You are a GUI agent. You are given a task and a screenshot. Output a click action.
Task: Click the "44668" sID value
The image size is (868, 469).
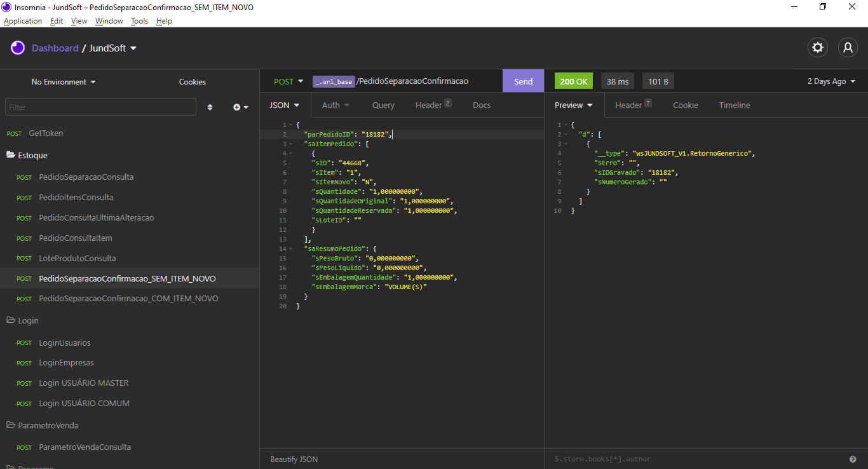tap(352, 163)
